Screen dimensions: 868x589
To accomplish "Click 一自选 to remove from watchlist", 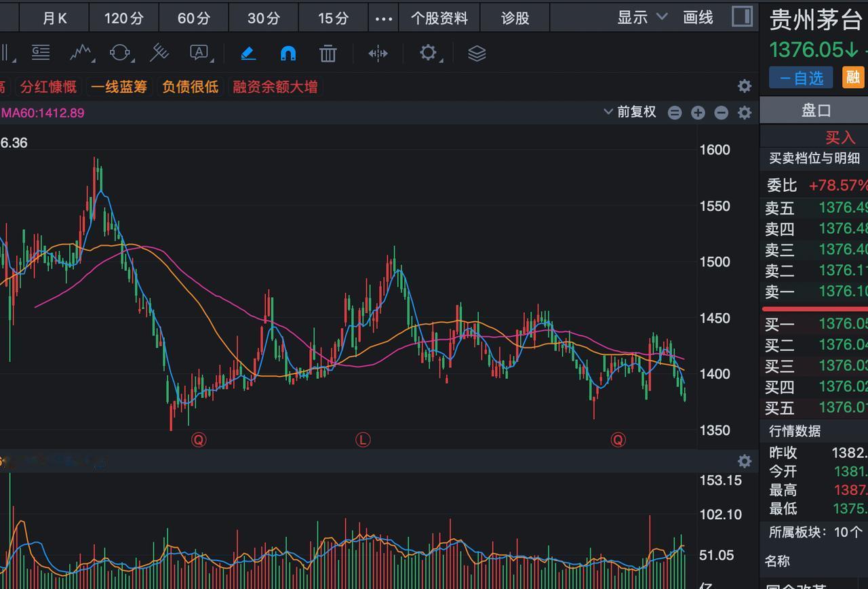I will coord(800,77).
